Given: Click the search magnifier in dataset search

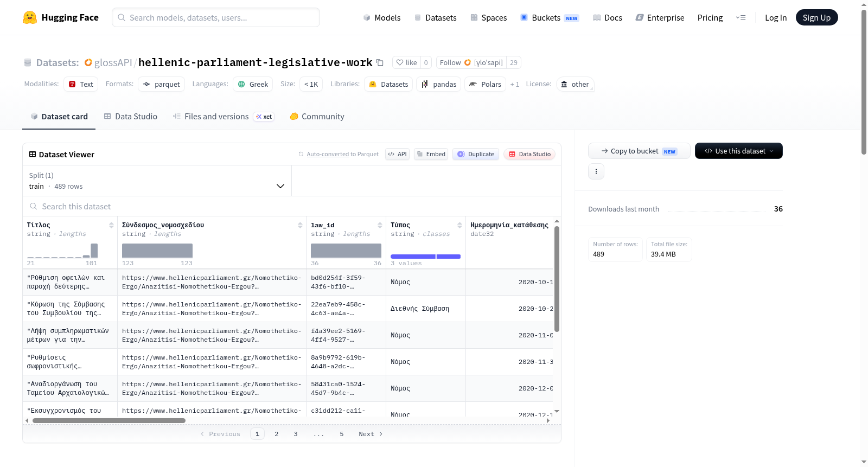Looking at the screenshot, I should [34, 207].
